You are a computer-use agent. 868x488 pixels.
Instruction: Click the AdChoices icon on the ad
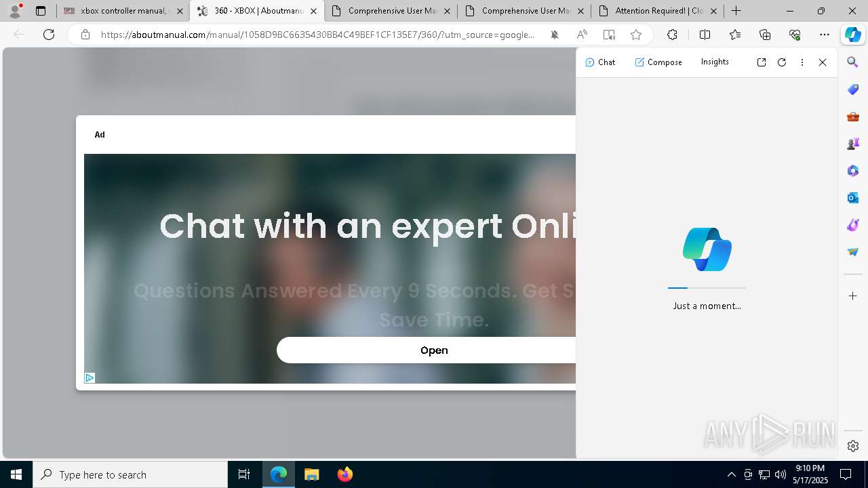(90, 378)
